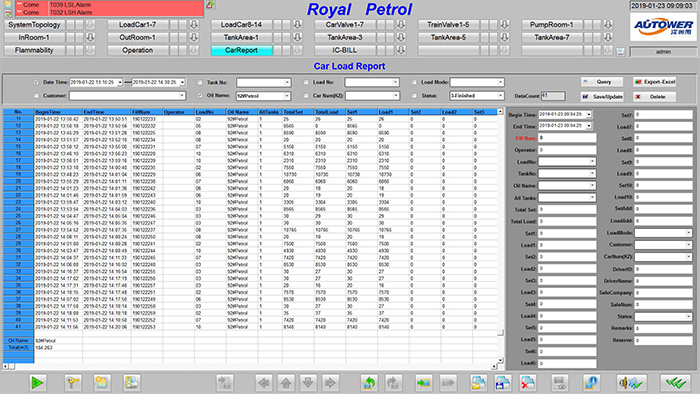Viewport: 700px width, 394px height.
Task: Click the save floppy disk icon
Action: [x=503, y=382]
